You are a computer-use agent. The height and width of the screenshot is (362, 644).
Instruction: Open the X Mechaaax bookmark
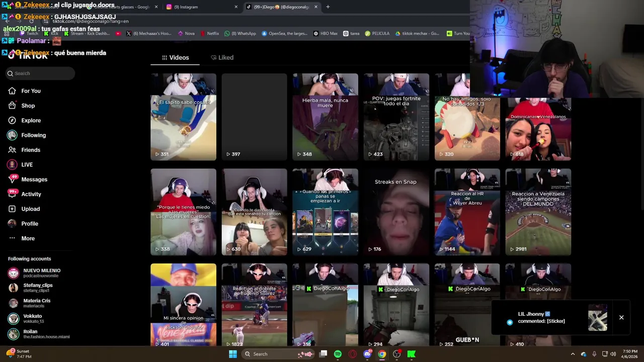148,34
